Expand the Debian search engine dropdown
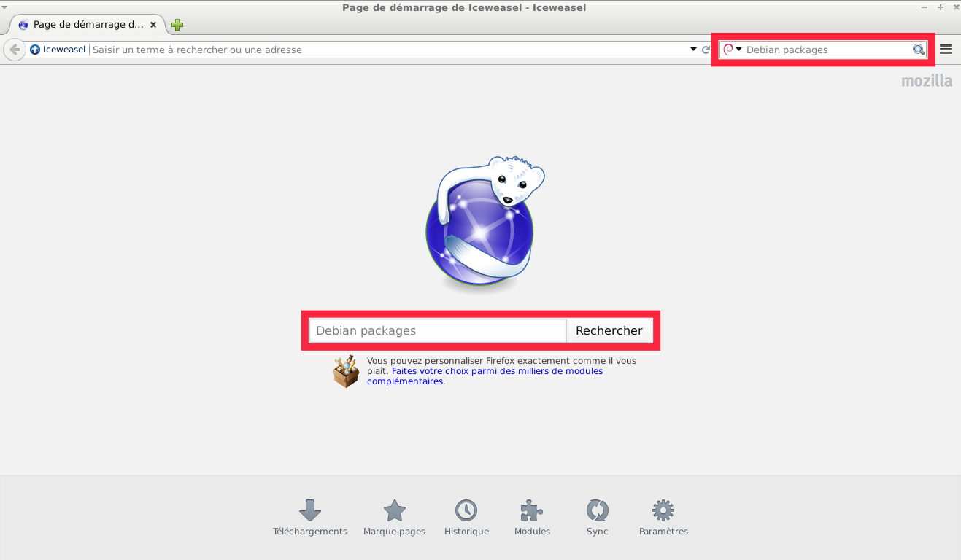The image size is (961, 560). coord(733,50)
